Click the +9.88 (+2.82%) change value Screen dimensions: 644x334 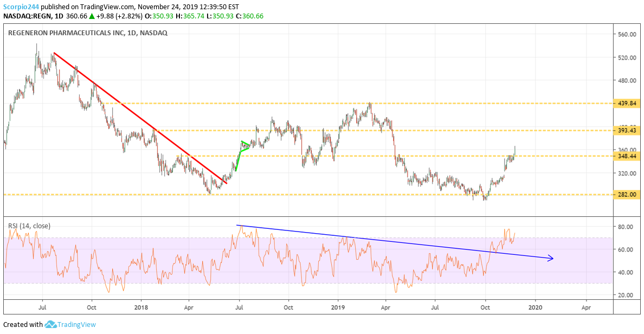[x=120, y=16]
